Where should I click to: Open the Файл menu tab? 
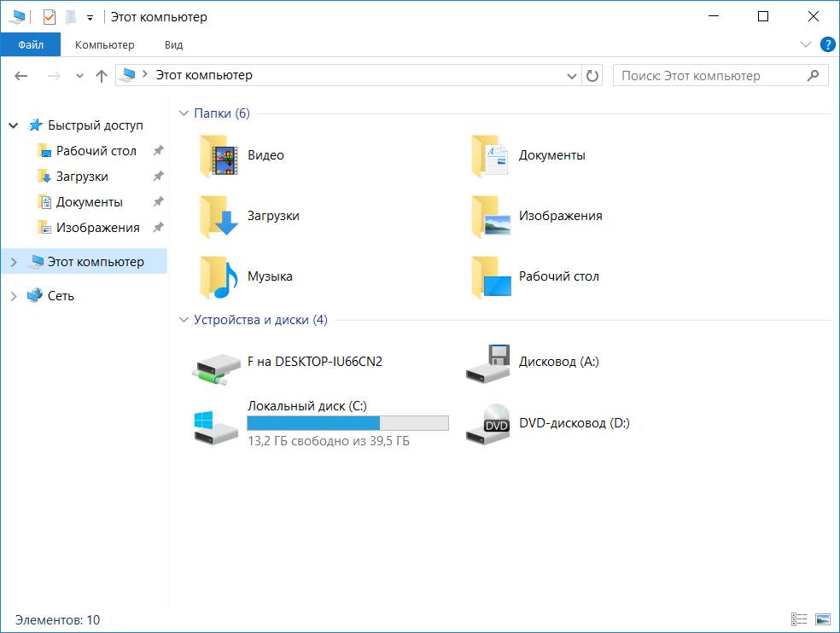pyautogui.click(x=31, y=44)
